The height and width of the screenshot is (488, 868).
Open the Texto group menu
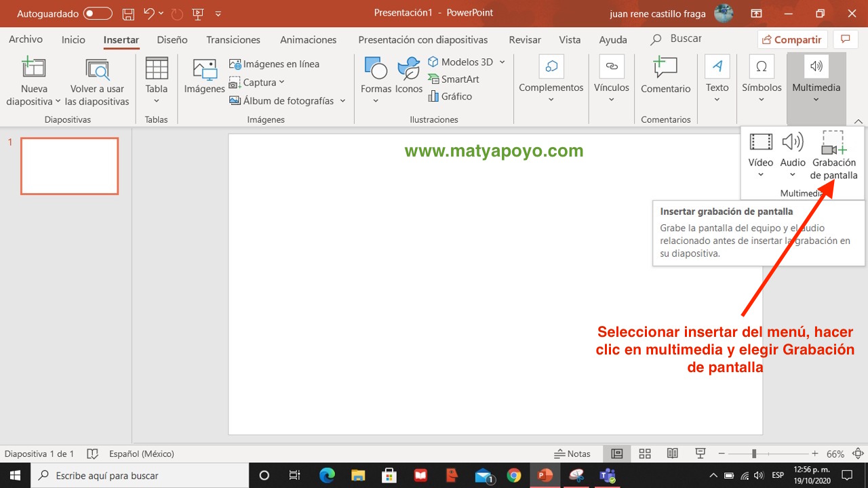pos(717,80)
